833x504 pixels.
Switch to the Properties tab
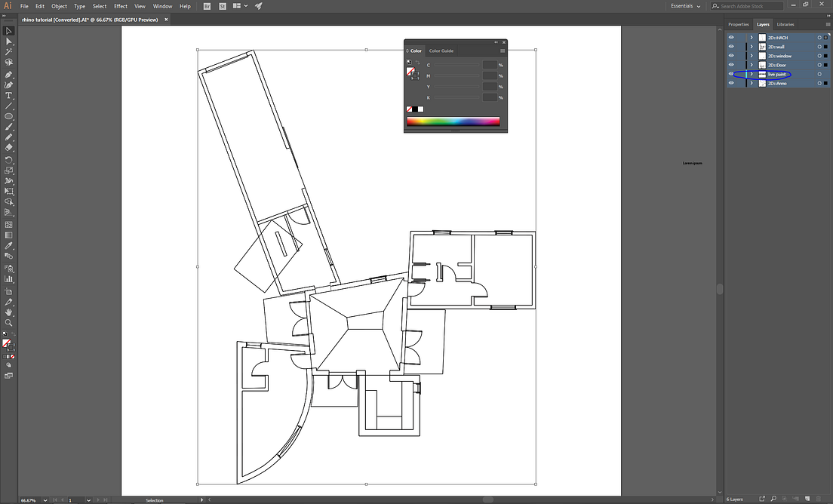tap(739, 24)
